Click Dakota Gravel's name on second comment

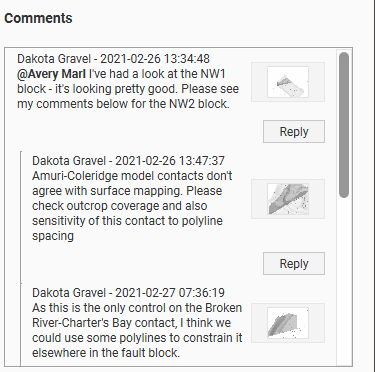pos(69,161)
